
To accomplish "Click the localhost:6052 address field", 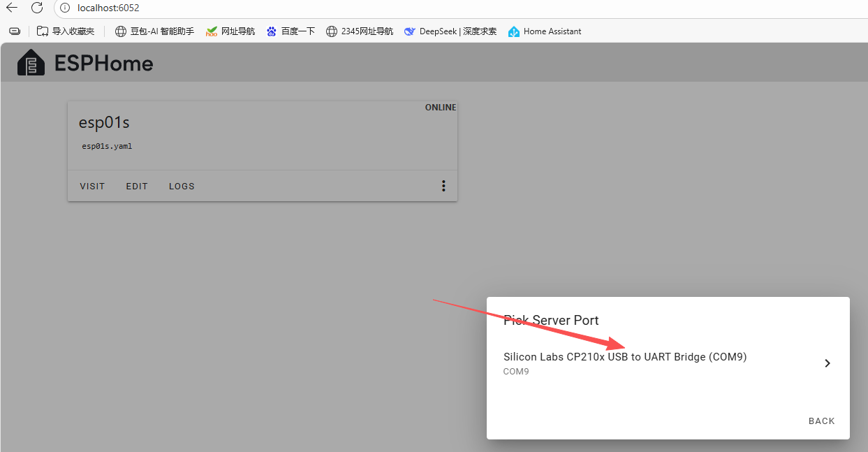I will pos(108,8).
